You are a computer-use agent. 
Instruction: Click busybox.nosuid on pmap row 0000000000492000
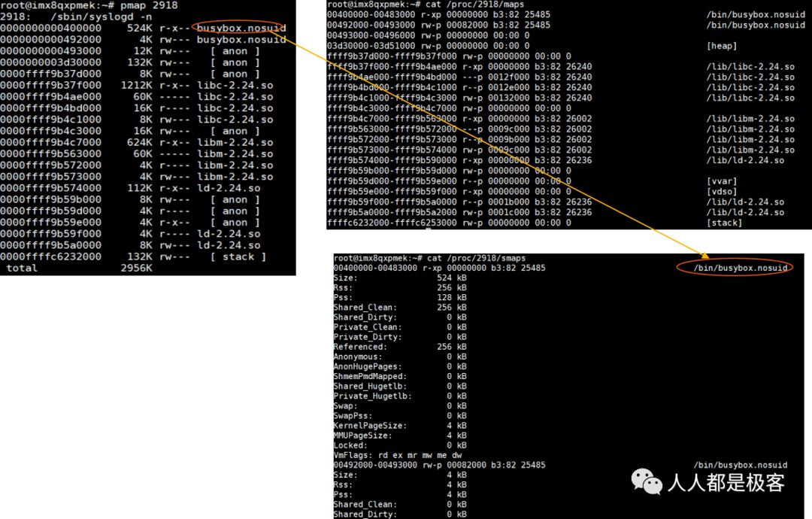[x=241, y=39]
